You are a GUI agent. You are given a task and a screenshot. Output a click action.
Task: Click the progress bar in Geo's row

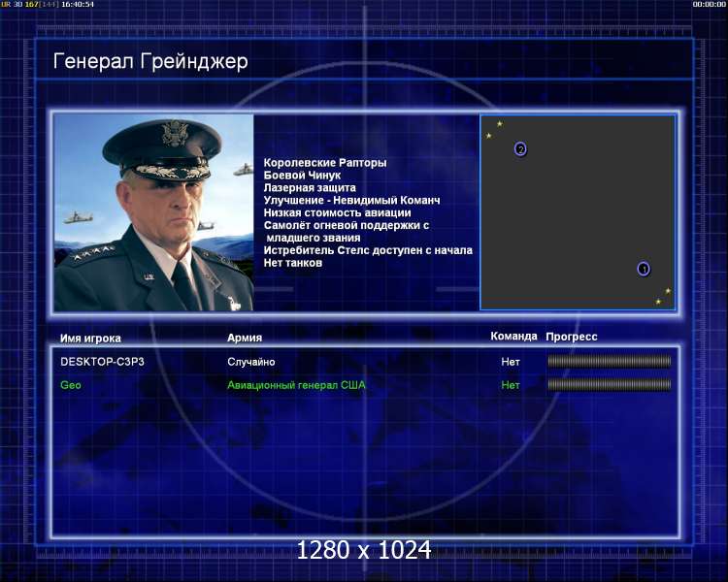tap(610, 384)
